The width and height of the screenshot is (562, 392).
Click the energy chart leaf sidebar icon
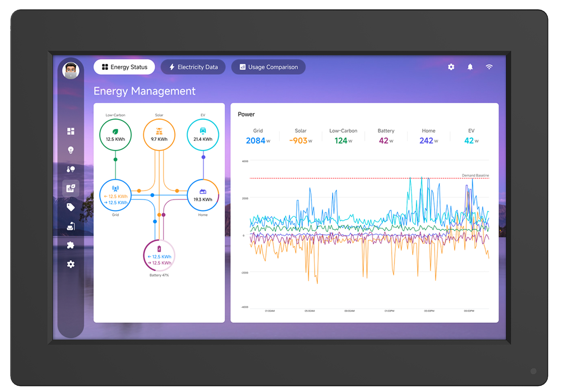tap(71, 188)
